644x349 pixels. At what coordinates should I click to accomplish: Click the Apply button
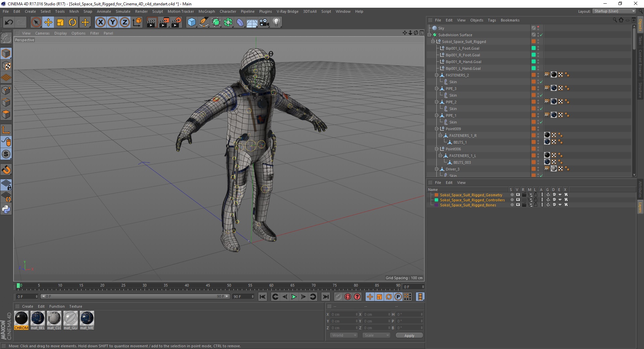coord(409,336)
